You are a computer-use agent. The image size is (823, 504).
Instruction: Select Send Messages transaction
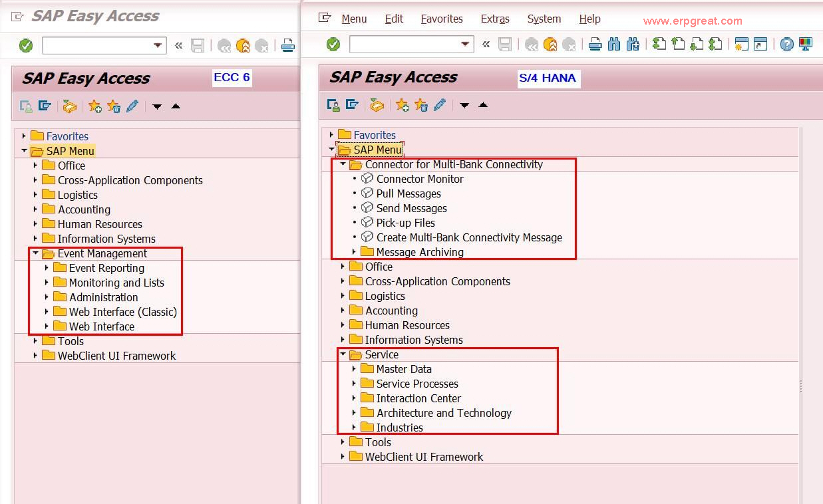click(411, 208)
